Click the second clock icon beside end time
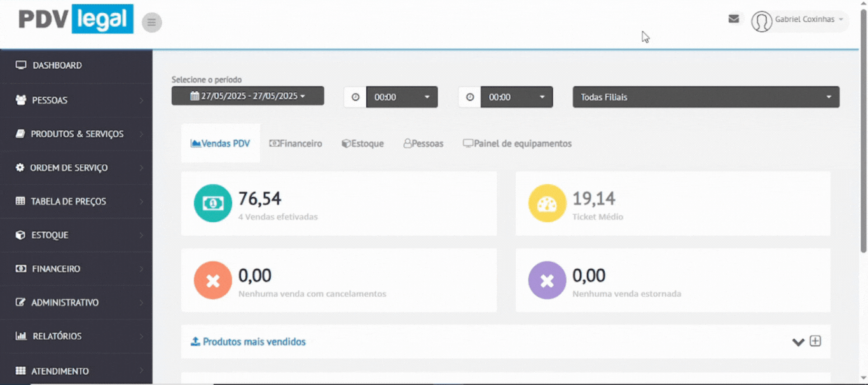 470,97
